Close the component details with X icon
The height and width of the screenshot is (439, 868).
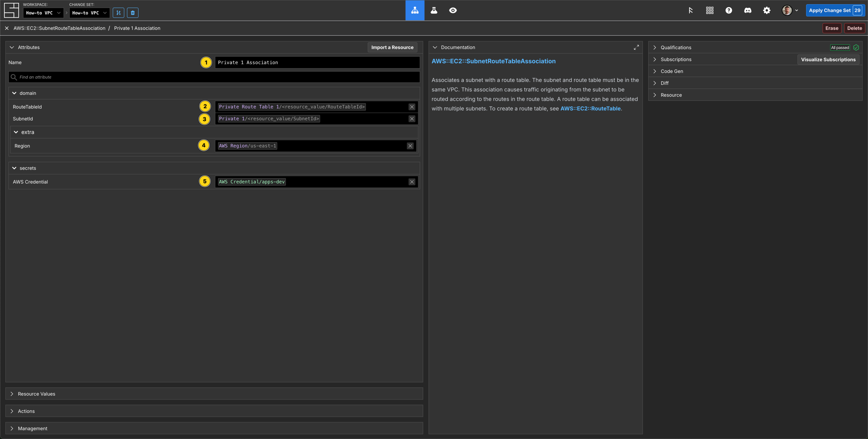[7, 28]
